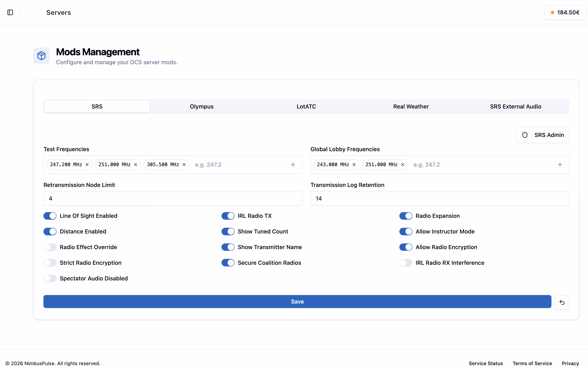The height and width of the screenshot is (369, 588).
Task: Toggle the sidebar panel icon
Action: coord(10,12)
